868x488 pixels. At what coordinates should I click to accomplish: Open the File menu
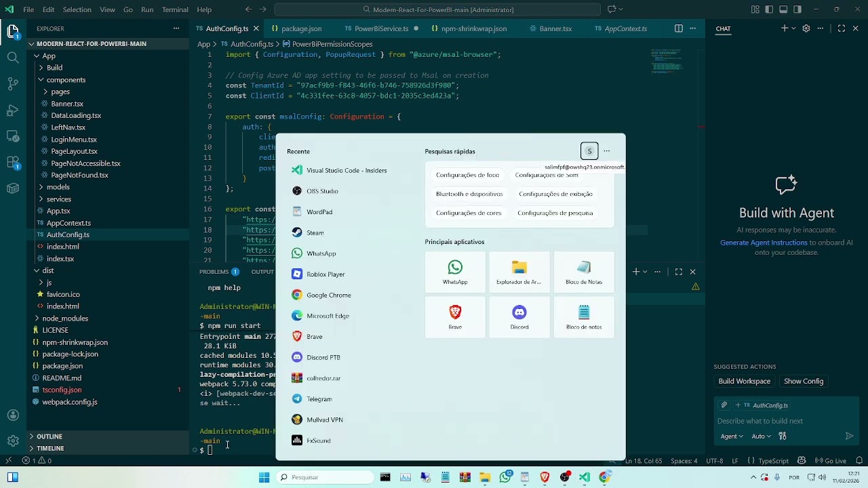[28, 9]
